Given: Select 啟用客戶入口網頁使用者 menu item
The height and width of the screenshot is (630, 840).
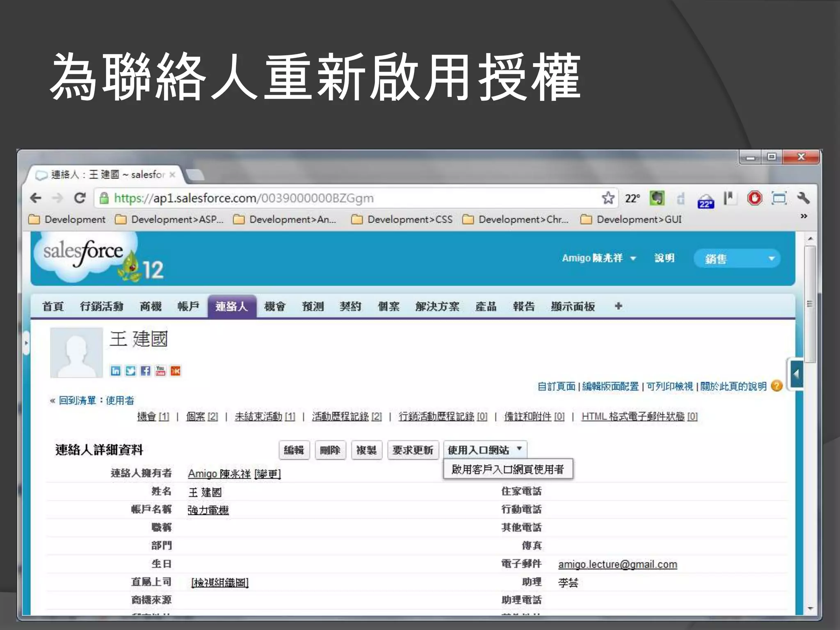Looking at the screenshot, I should coord(508,469).
